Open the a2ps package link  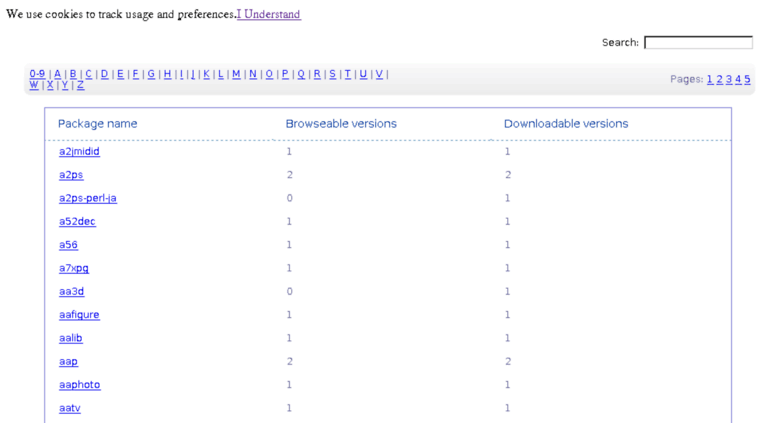(71, 175)
